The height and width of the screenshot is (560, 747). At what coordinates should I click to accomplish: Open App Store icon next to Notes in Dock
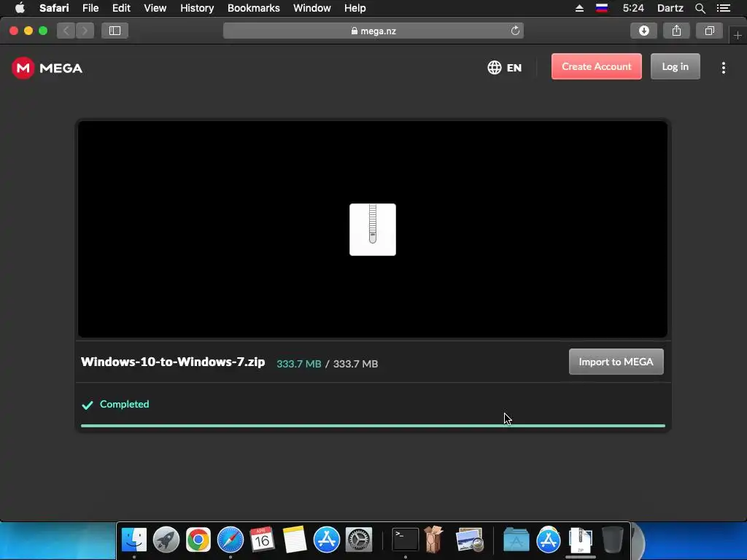click(326, 540)
